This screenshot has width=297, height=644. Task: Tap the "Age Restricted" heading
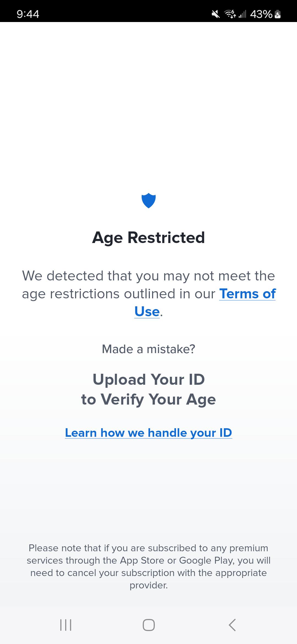[148, 238]
